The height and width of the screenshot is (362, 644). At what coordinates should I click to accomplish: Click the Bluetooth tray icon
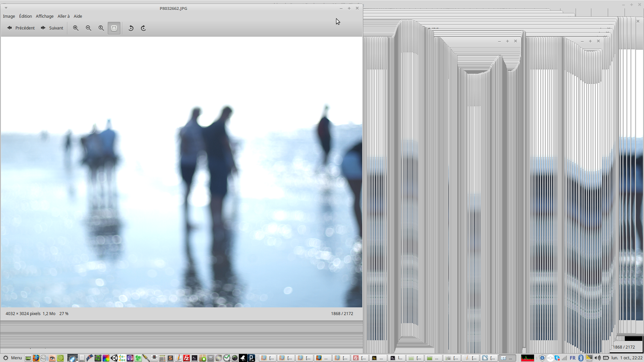[x=581, y=358]
